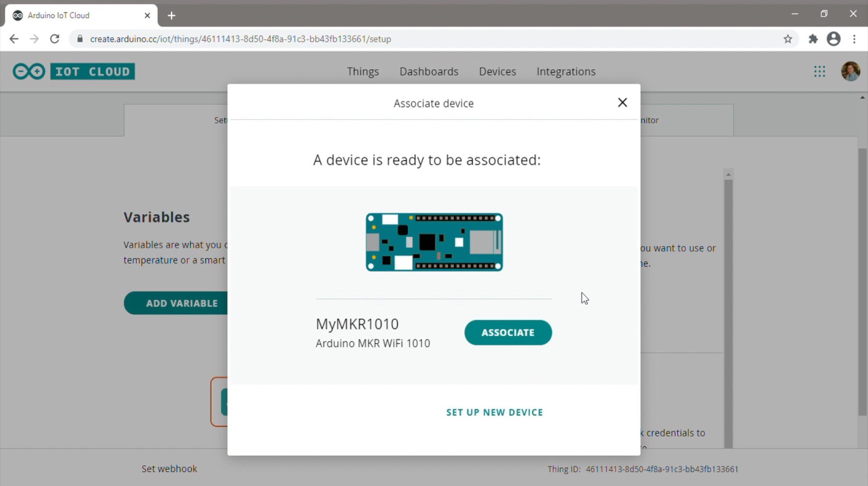Click the browser back arrow
This screenshot has height=486, width=868.
tap(14, 39)
